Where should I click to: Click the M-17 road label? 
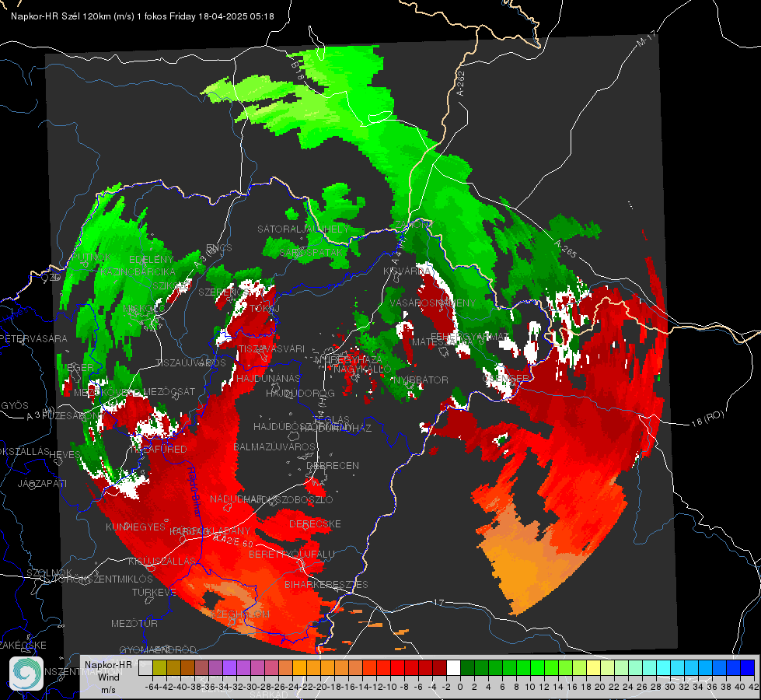point(646,39)
